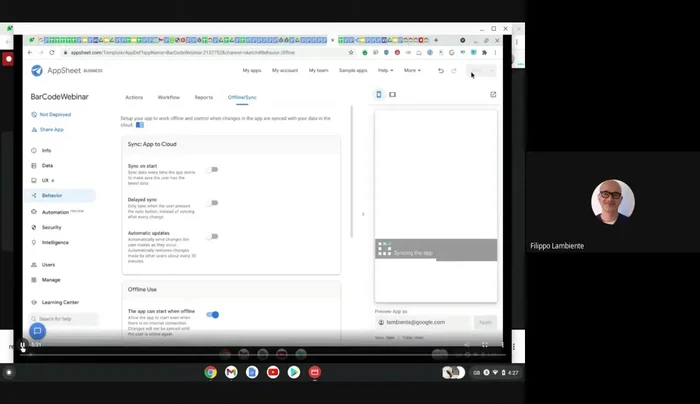Open app preview in new window icon
The image size is (700, 404).
tap(493, 95)
